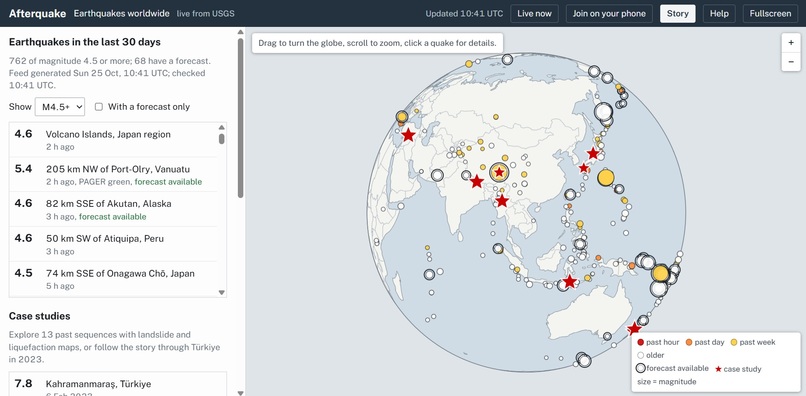This screenshot has width=806, height=396.
Task: Select the case study star in Nepal region
Action: [477, 181]
